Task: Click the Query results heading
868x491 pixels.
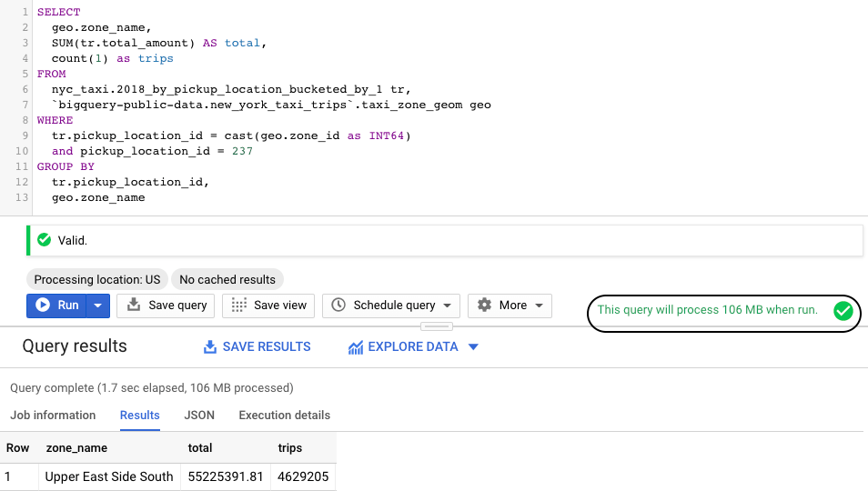Action: [75, 346]
